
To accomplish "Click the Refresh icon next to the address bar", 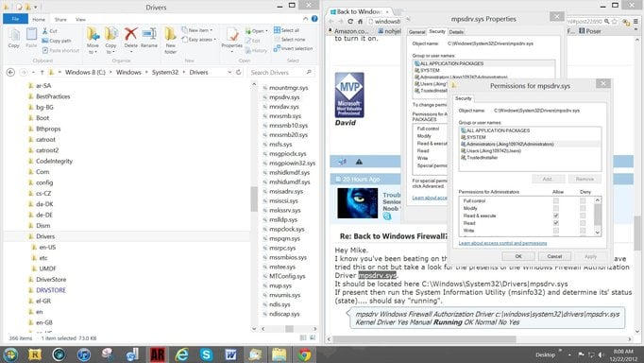I will click(x=239, y=73).
